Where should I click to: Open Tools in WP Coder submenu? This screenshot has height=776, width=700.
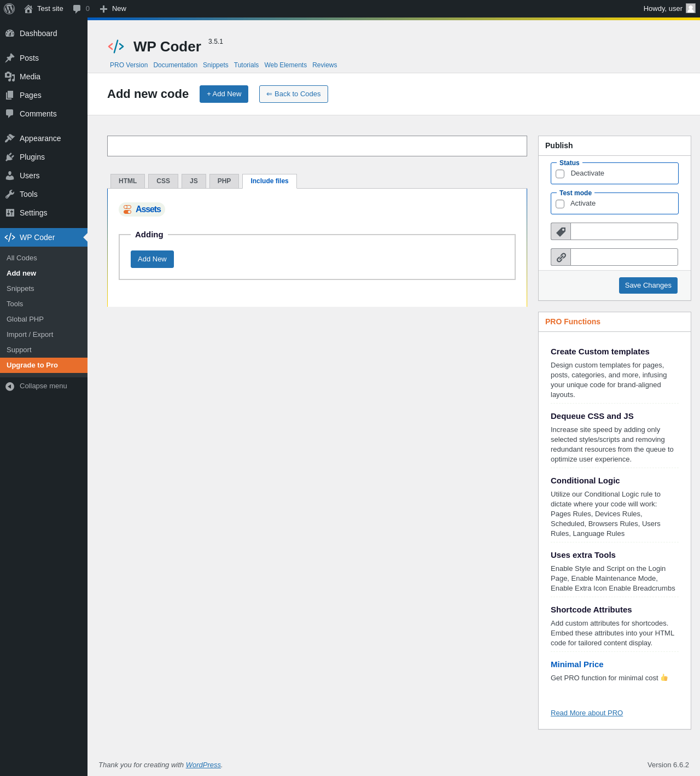point(44,304)
